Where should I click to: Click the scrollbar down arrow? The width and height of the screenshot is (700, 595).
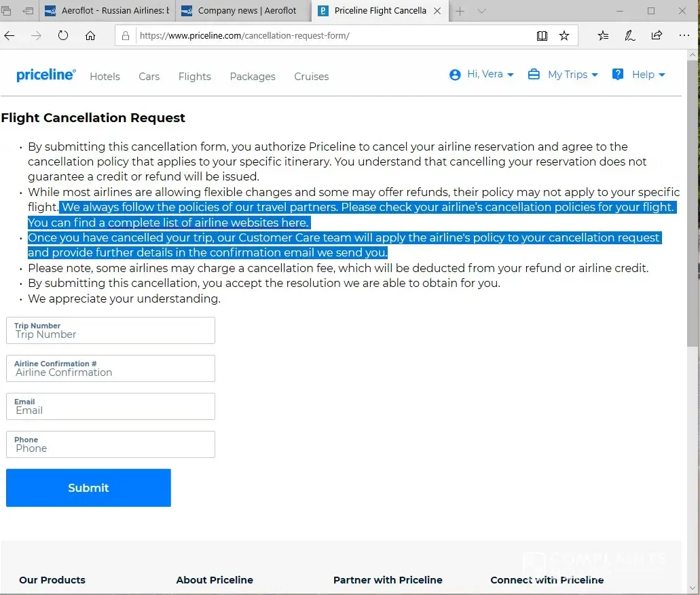click(x=693, y=588)
